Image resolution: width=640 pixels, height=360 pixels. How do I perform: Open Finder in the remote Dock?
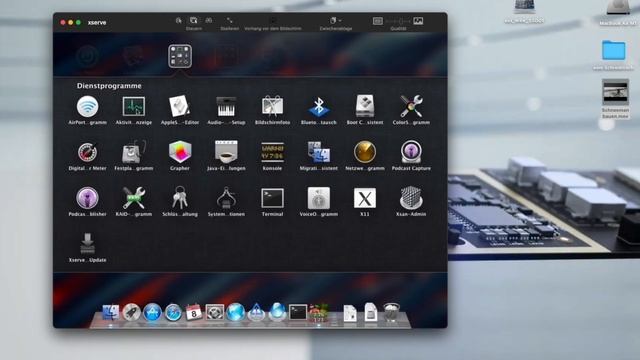click(x=110, y=313)
